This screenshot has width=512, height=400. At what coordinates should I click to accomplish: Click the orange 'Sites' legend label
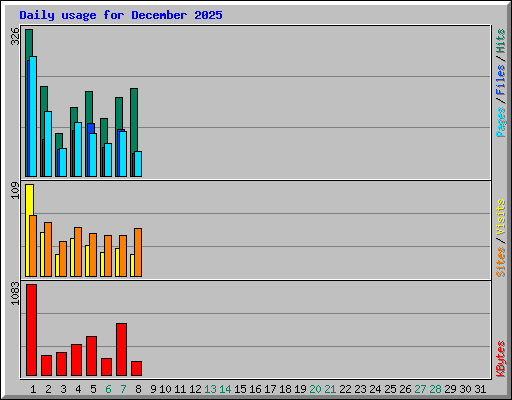click(501, 262)
